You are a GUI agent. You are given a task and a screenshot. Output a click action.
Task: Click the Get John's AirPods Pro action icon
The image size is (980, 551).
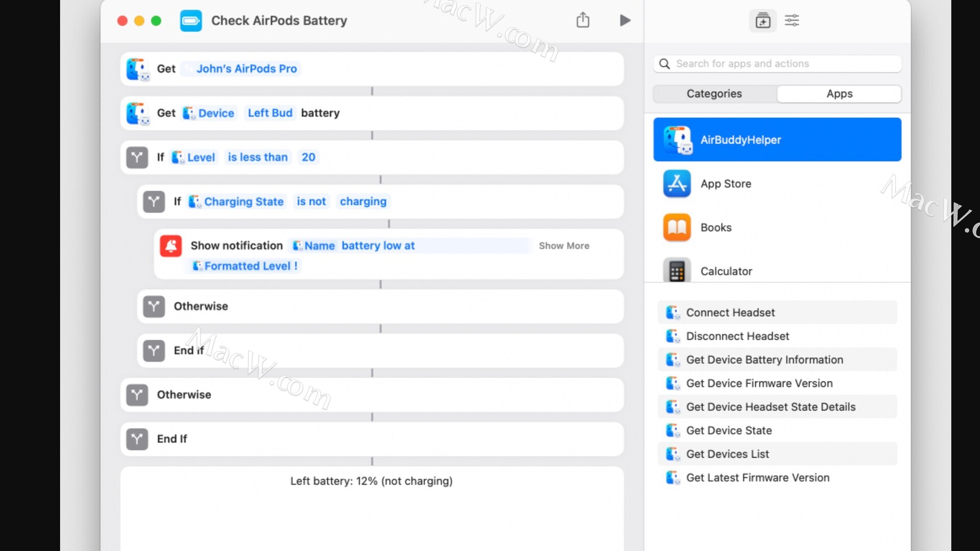tap(138, 69)
